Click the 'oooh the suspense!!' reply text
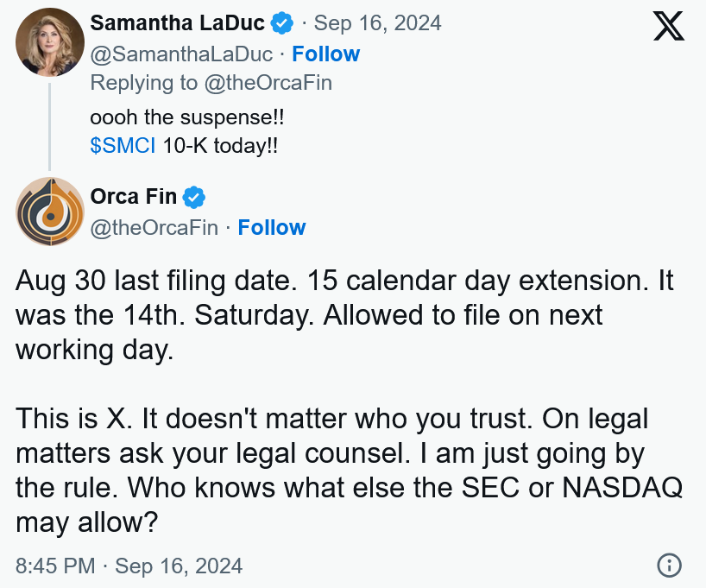The height and width of the screenshot is (588, 706). pos(186,117)
